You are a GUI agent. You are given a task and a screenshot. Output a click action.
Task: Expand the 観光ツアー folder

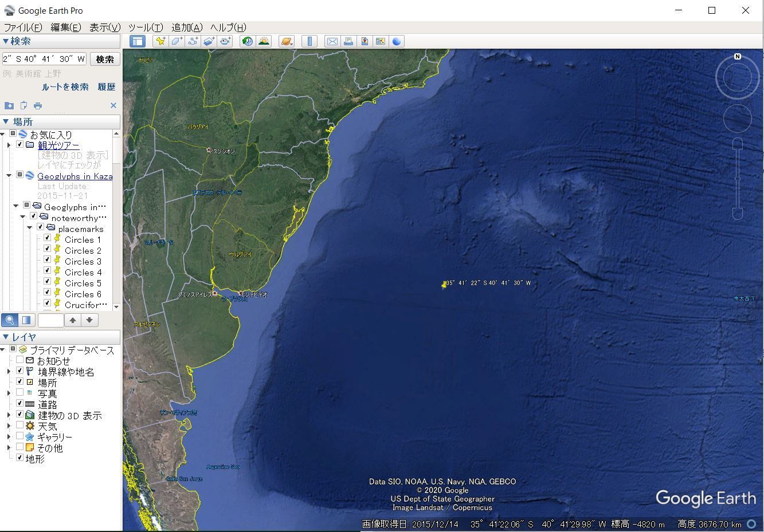[x=9, y=145]
